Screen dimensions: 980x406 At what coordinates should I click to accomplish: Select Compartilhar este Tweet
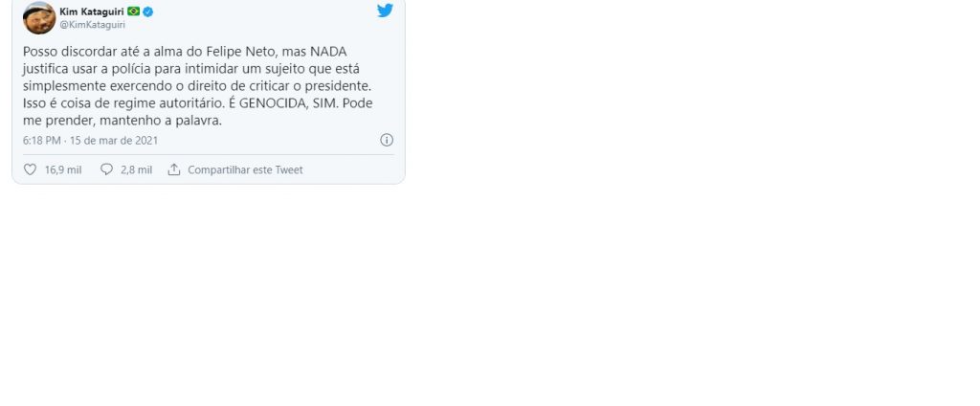pos(245,169)
